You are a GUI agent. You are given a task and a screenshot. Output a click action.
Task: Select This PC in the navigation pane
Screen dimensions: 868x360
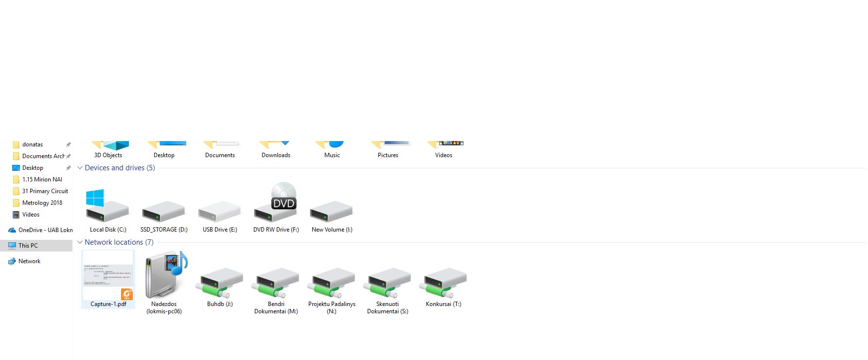click(x=36, y=246)
